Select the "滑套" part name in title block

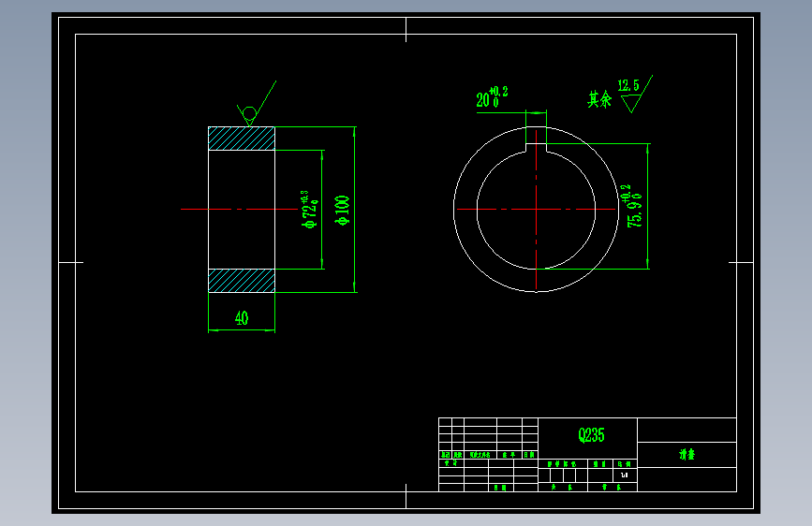pos(687,455)
